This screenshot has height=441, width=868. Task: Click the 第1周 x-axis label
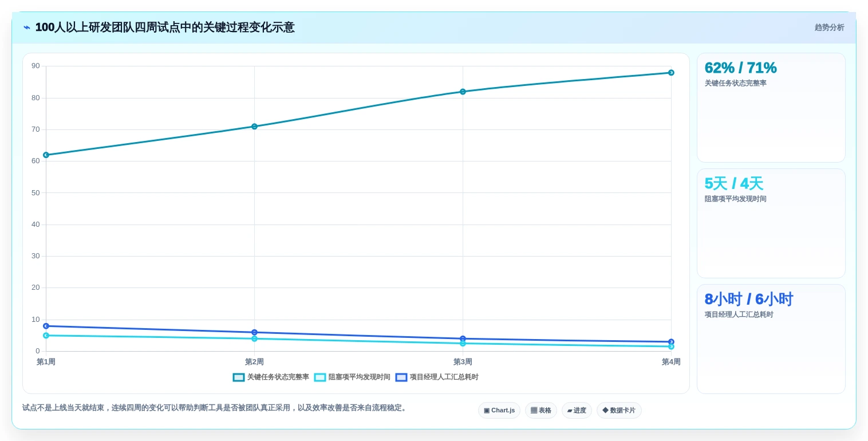(x=46, y=362)
